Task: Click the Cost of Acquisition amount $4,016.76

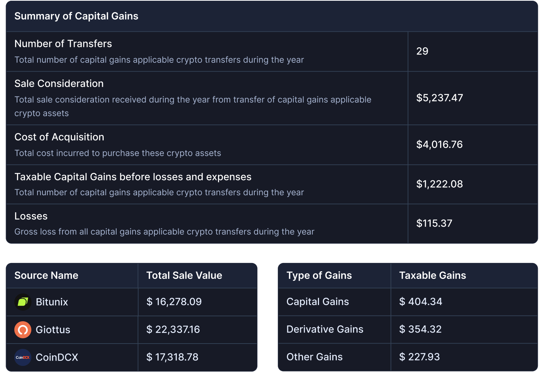Action: coord(439,145)
